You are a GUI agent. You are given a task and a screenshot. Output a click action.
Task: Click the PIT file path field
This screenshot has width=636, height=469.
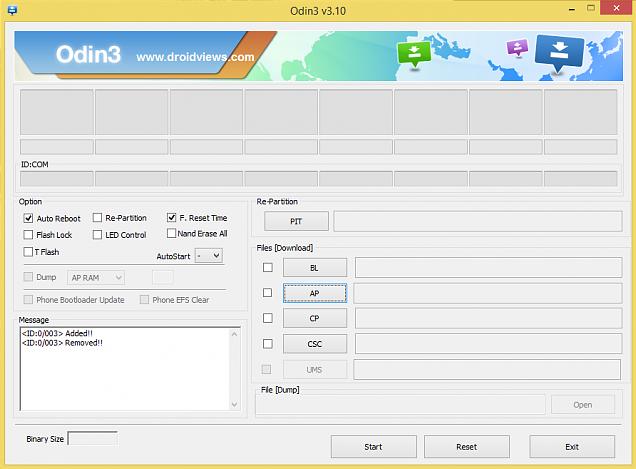click(x=478, y=221)
